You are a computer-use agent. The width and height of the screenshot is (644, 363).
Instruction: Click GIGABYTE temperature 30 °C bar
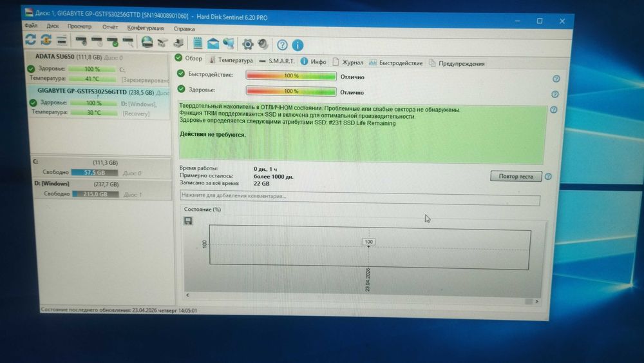tap(94, 113)
